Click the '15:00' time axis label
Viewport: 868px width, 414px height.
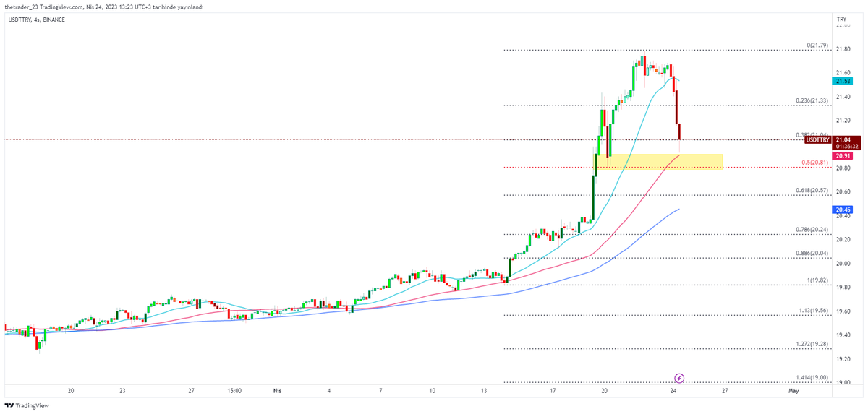click(234, 391)
